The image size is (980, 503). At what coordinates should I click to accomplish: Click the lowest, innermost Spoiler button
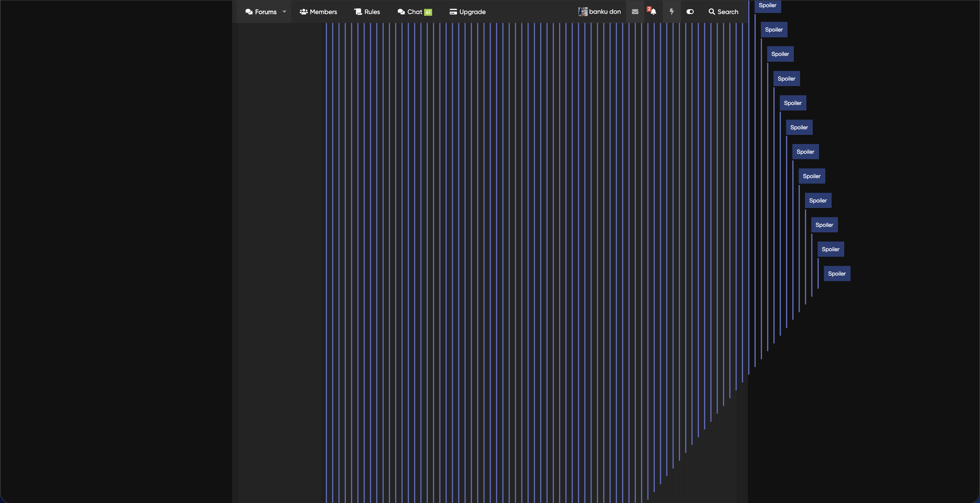pyautogui.click(x=837, y=273)
